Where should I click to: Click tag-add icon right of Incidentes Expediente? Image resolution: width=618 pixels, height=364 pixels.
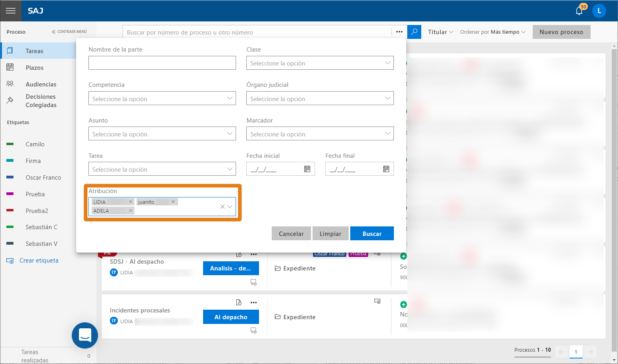pyautogui.click(x=378, y=301)
